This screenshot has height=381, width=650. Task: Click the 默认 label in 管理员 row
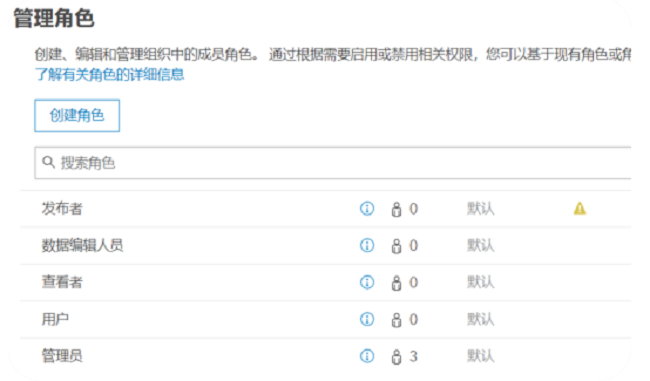[481, 356]
